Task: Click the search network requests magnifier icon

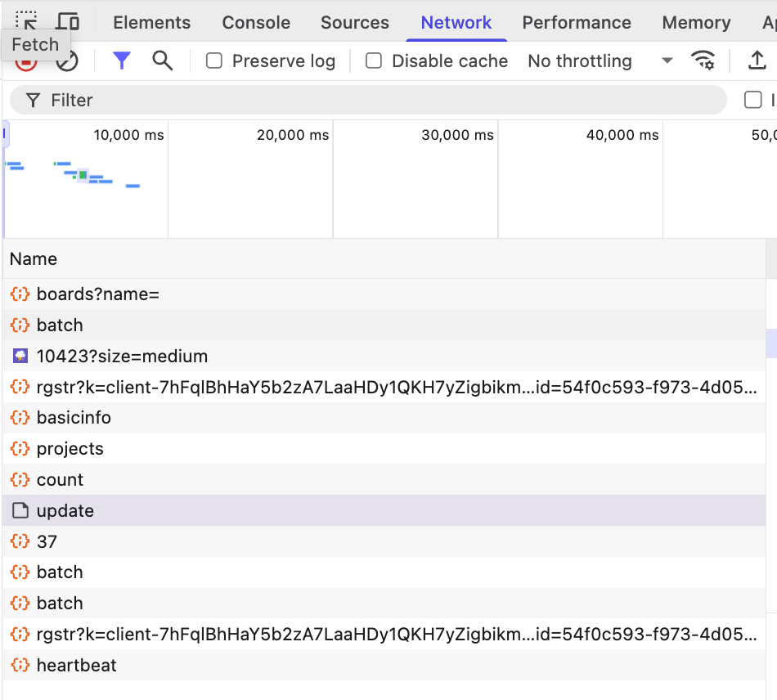Action: click(x=162, y=61)
